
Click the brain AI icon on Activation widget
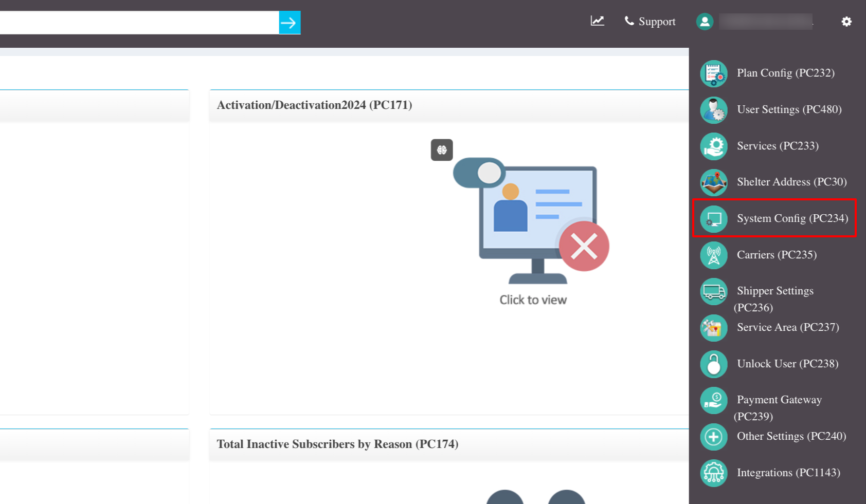click(442, 150)
